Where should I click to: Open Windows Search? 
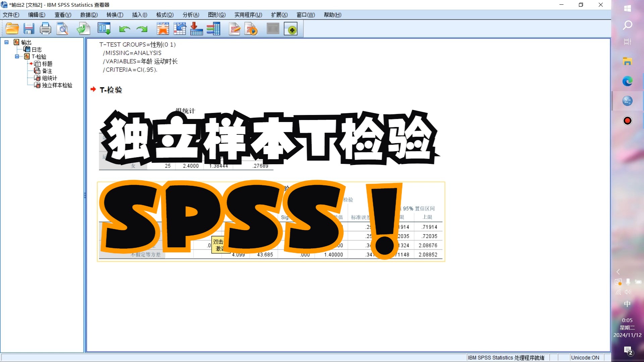coord(627,25)
